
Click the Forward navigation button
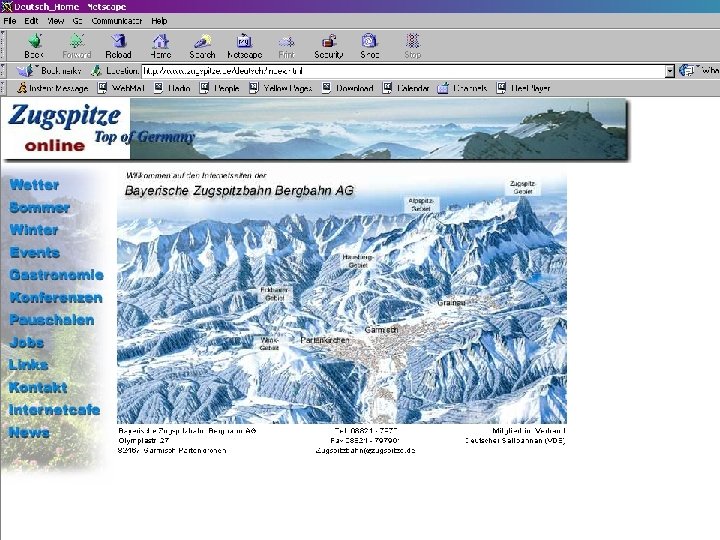coord(77,46)
